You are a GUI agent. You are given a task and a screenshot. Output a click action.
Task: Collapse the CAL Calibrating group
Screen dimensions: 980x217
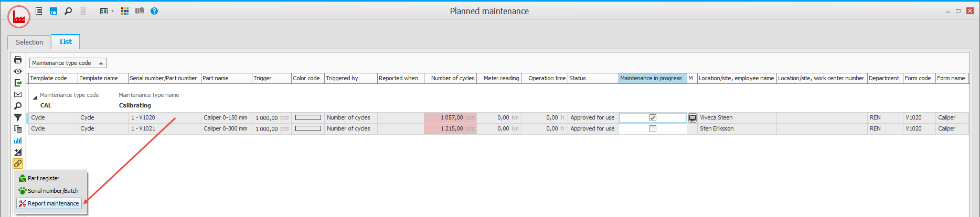(x=35, y=97)
